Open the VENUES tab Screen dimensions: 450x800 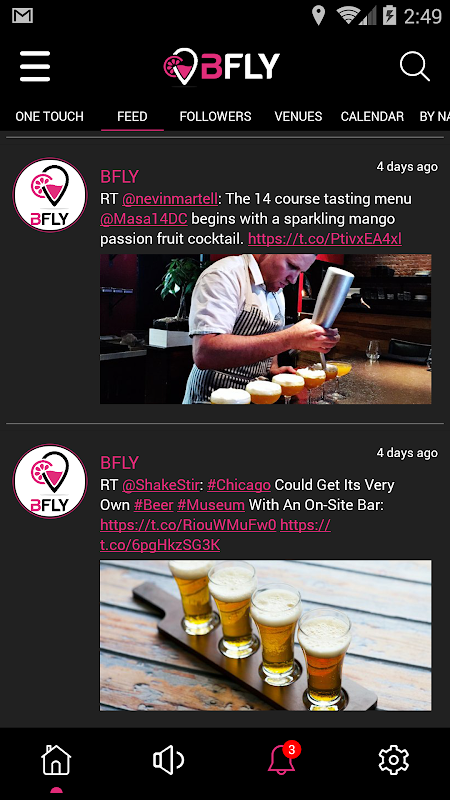pyautogui.click(x=298, y=116)
